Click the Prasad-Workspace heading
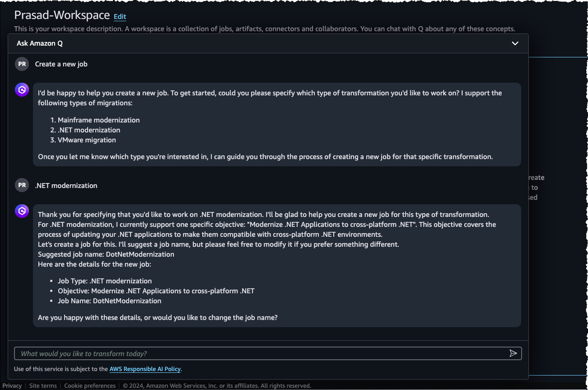 [62, 15]
